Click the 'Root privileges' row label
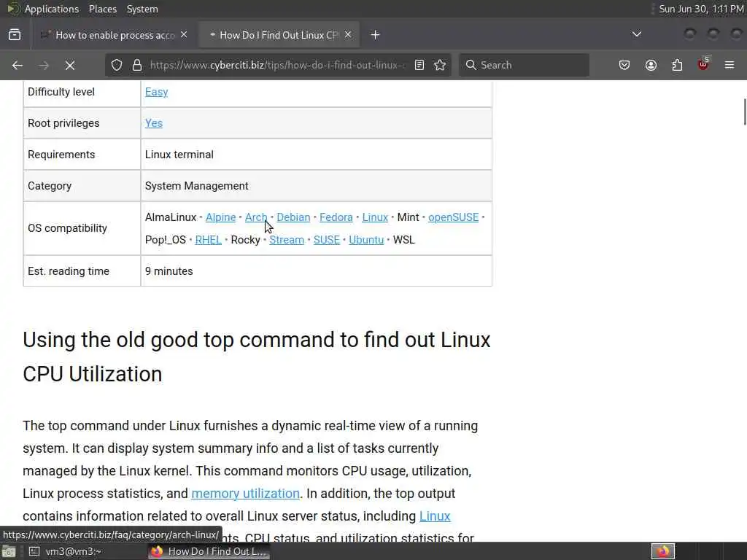The image size is (747, 560). (63, 123)
